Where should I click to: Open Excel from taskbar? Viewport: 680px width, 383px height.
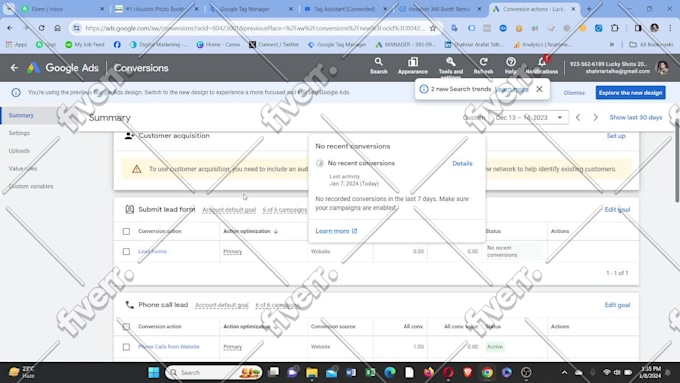coord(370,372)
